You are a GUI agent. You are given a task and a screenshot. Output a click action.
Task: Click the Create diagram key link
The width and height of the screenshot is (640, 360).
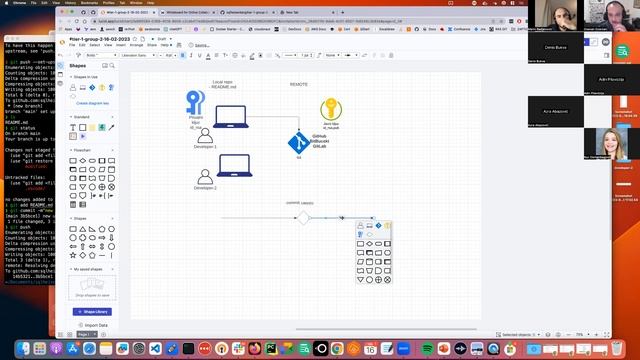pos(93,103)
